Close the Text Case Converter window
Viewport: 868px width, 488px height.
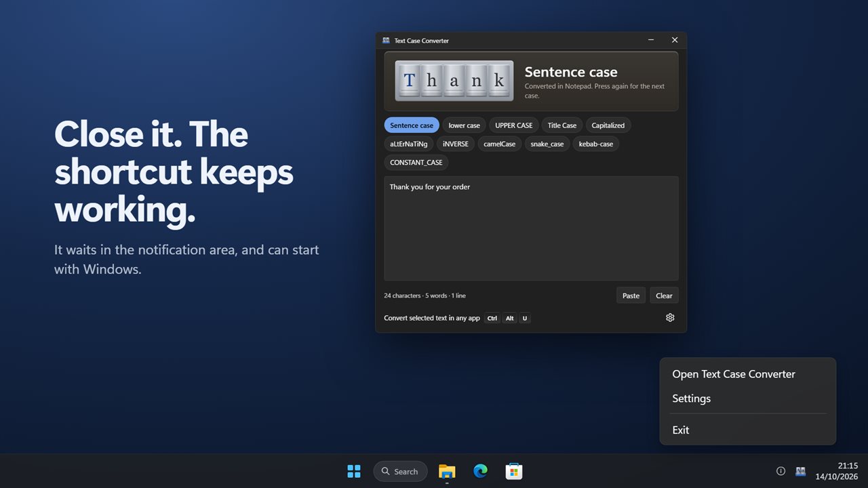point(675,41)
